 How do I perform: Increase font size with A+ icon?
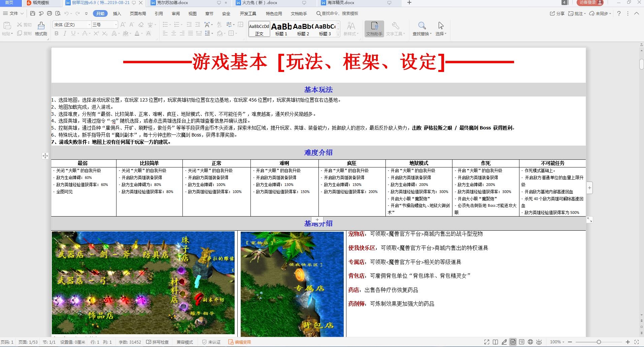coord(123,25)
